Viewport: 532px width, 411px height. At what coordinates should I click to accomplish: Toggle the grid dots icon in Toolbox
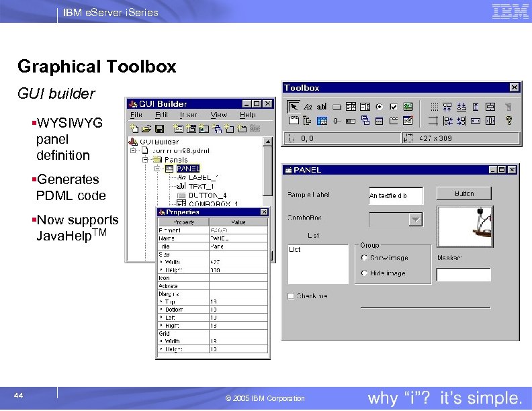coord(434,107)
